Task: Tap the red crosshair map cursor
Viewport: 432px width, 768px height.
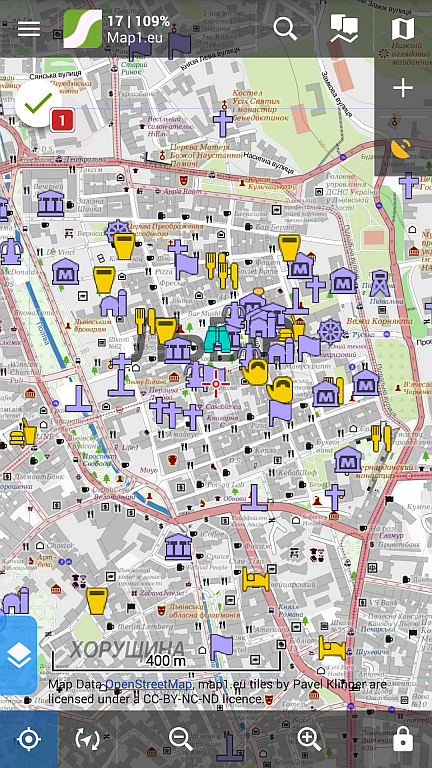Action: coord(216,384)
